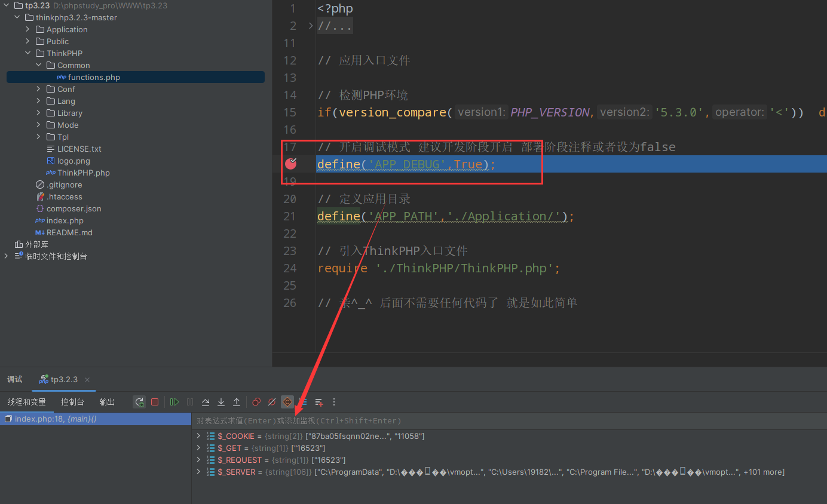Image resolution: width=827 pixels, height=504 pixels.
Task: Expand the Library folder
Action: pyautogui.click(x=38, y=113)
